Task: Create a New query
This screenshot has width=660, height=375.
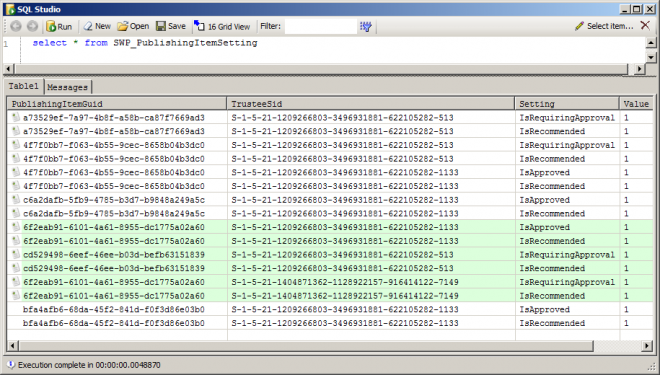Action: [97, 27]
